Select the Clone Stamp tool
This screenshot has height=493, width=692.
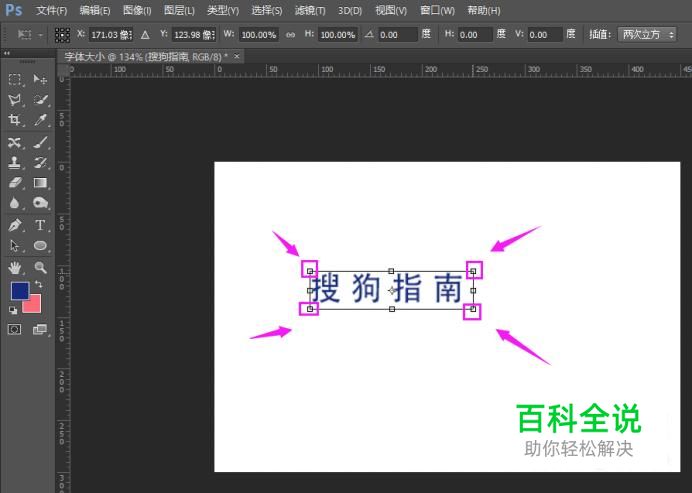click(15, 162)
